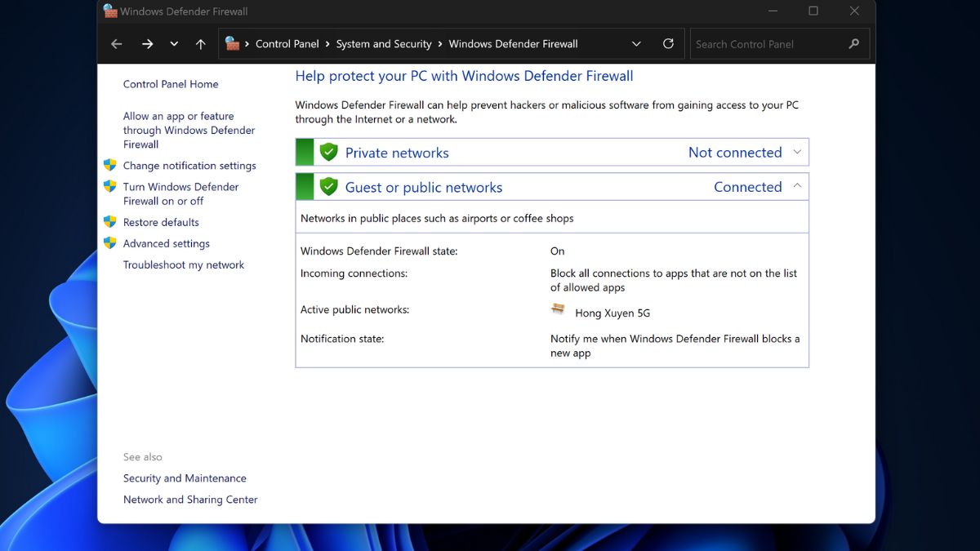
Task: Click Help protect your PC heading
Action: (x=464, y=76)
